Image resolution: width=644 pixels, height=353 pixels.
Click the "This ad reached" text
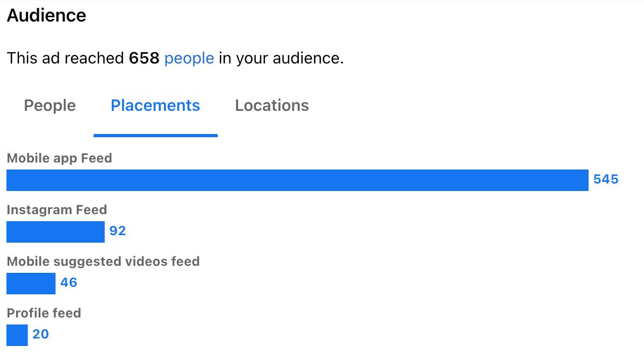[66, 58]
